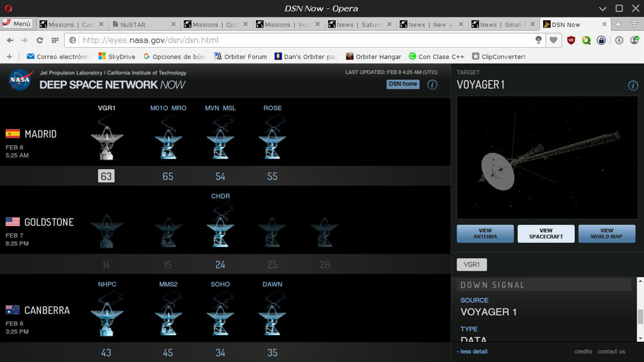
Task: Click scrollbar thumb in signal details panel
Action: (x=640, y=317)
